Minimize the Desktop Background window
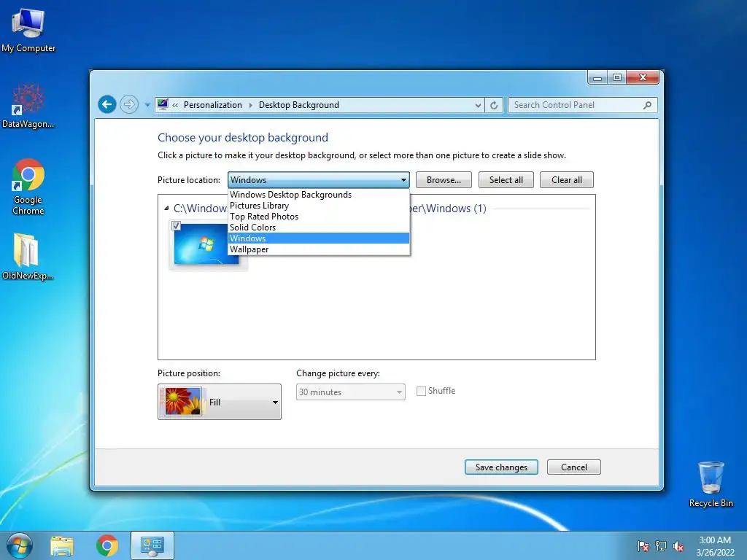 [x=597, y=77]
